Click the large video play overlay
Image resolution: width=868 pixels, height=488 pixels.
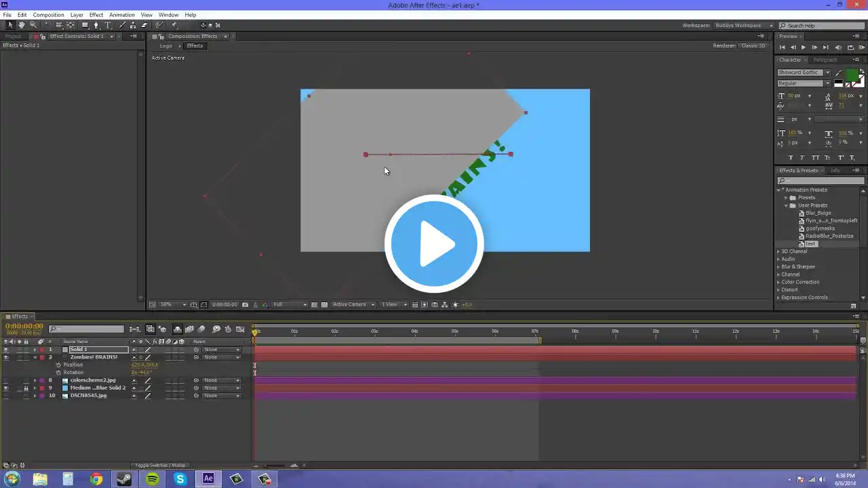pos(434,243)
